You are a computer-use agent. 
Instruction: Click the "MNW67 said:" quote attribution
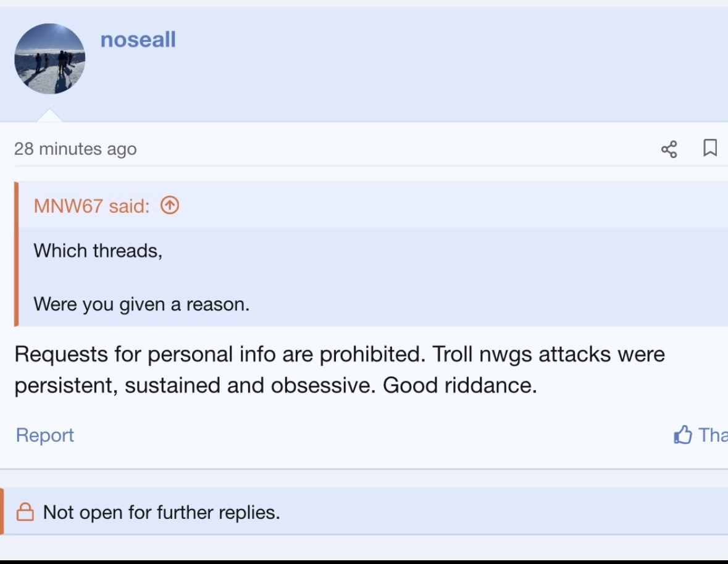(x=91, y=205)
